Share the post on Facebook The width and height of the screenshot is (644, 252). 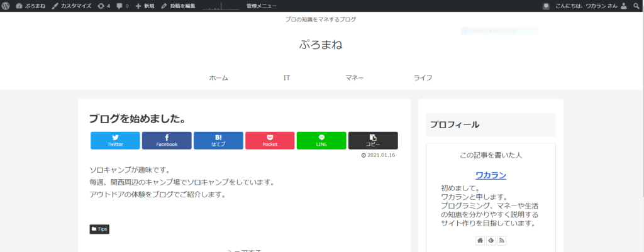167,140
